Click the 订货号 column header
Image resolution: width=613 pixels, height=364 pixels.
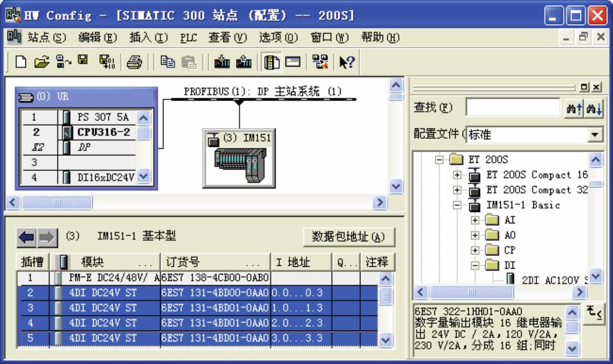(x=216, y=262)
